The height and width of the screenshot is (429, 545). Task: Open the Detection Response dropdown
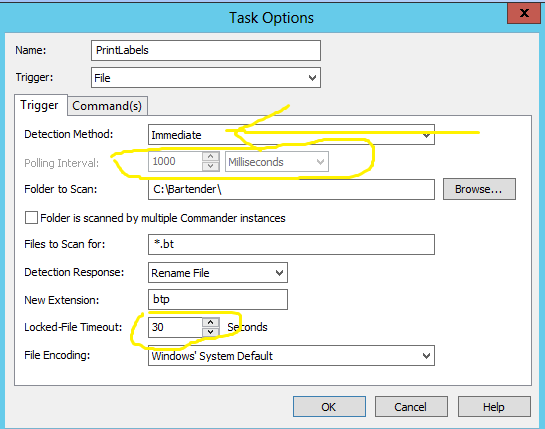click(218, 273)
